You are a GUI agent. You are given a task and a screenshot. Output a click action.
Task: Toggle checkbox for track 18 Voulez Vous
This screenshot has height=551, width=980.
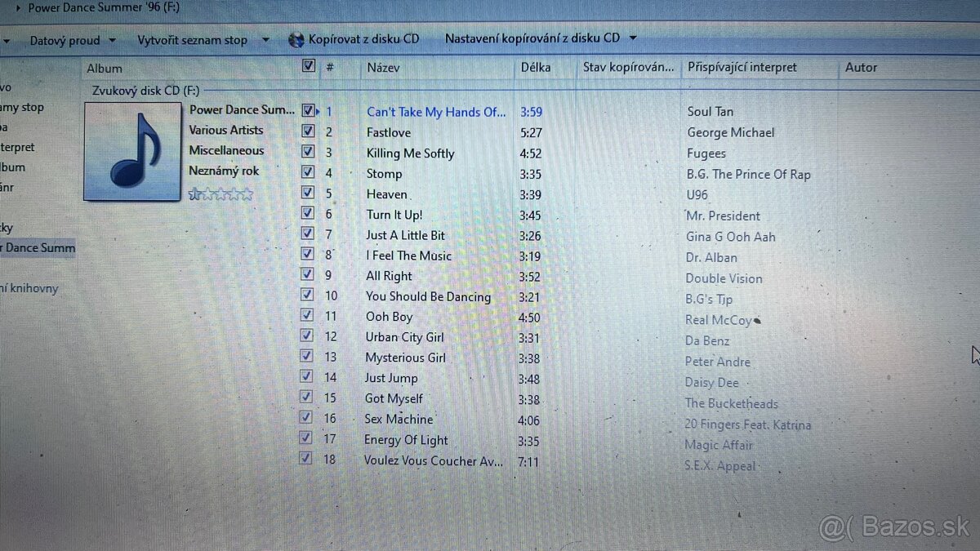coord(305,458)
